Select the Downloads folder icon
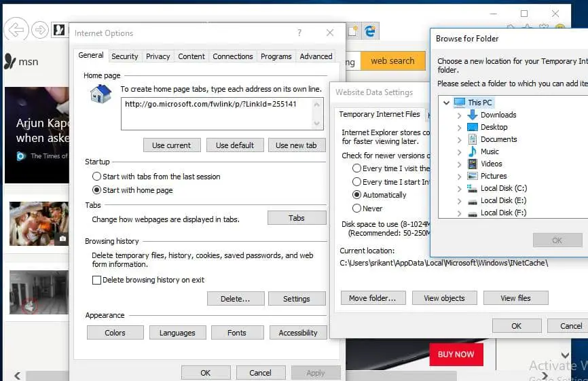 (x=473, y=115)
